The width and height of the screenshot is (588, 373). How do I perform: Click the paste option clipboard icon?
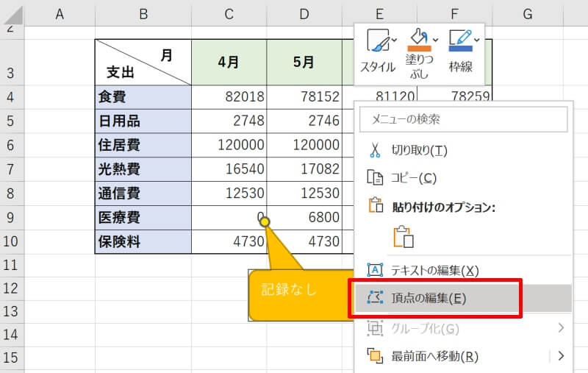point(404,237)
